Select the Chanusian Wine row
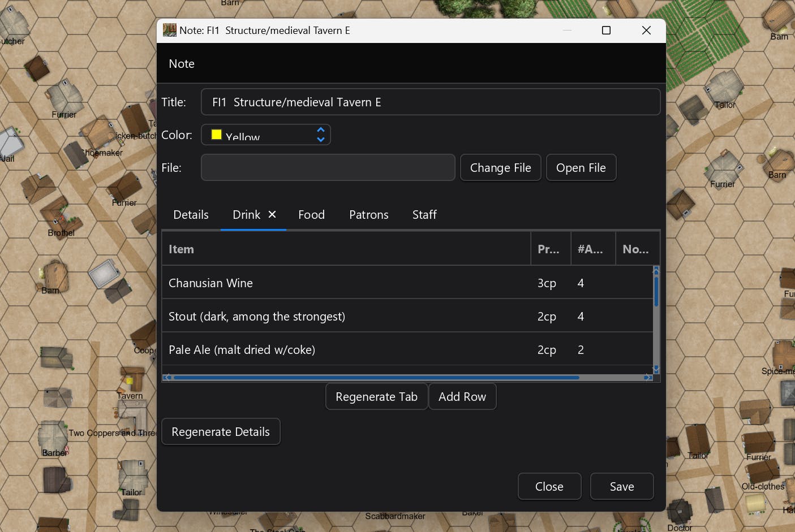This screenshot has width=795, height=532. (x=345, y=283)
